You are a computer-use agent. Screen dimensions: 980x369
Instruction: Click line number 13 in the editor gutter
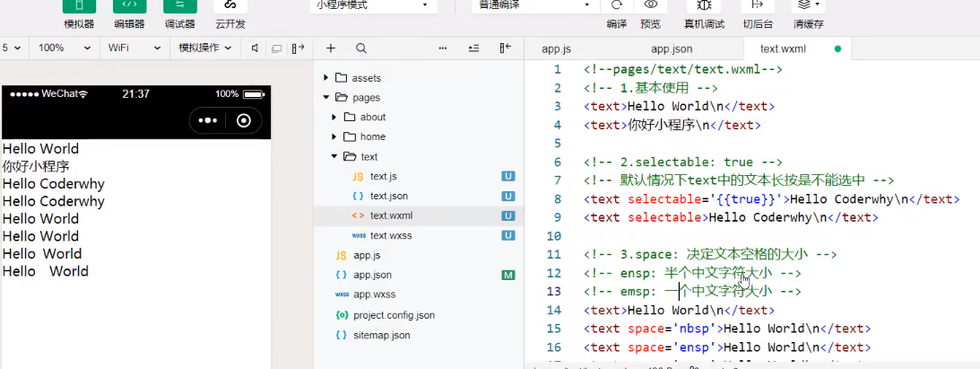554,292
